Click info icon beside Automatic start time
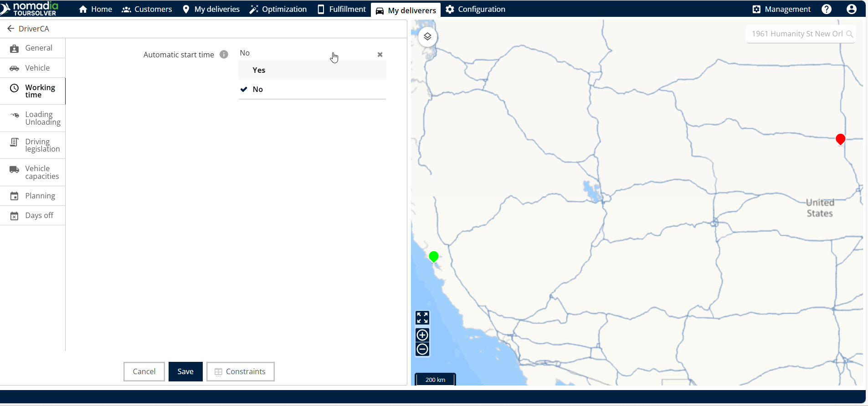Viewport: 868px width, 406px height. coord(224,55)
